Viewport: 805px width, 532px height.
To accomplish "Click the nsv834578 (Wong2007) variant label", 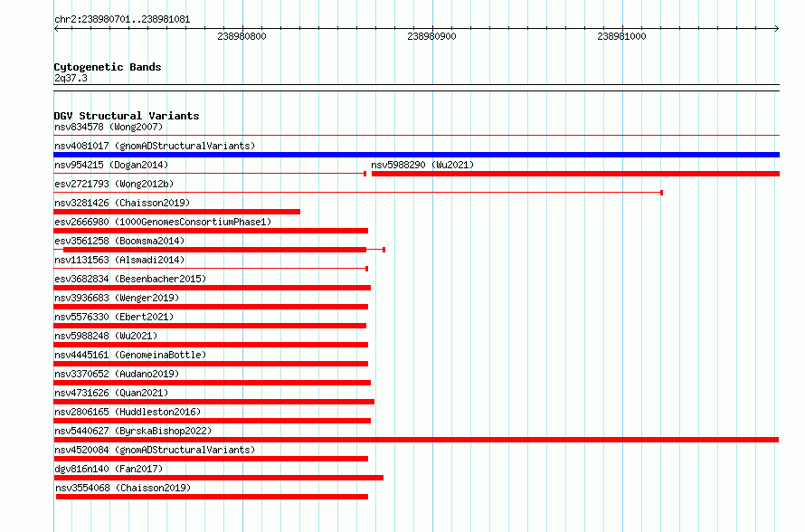I will click(109, 127).
